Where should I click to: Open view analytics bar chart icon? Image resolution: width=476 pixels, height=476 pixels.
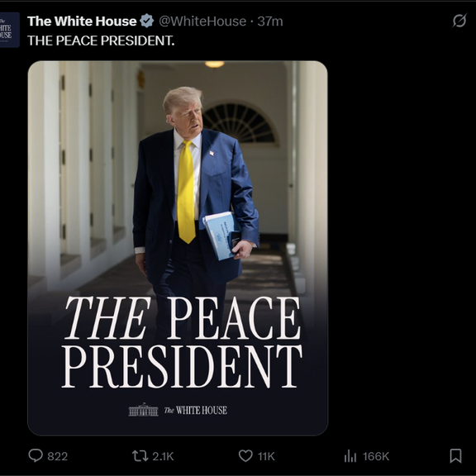(350, 456)
